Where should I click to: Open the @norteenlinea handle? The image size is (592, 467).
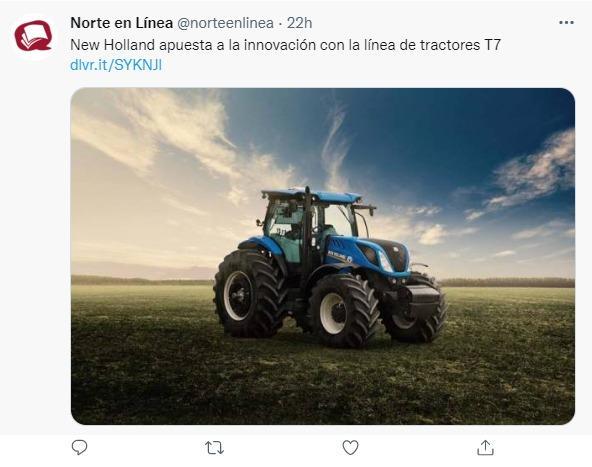pyautogui.click(x=225, y=23)
